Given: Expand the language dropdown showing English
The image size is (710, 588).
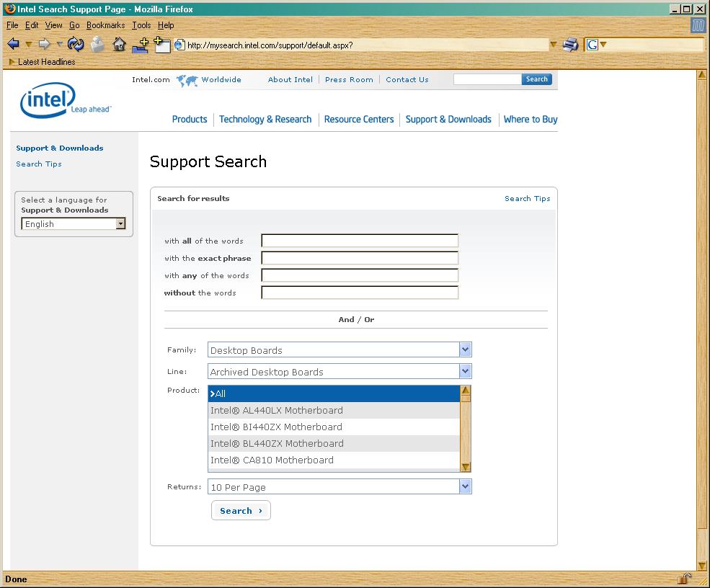Looking at the screenshot, I should (x=120, y=223).
